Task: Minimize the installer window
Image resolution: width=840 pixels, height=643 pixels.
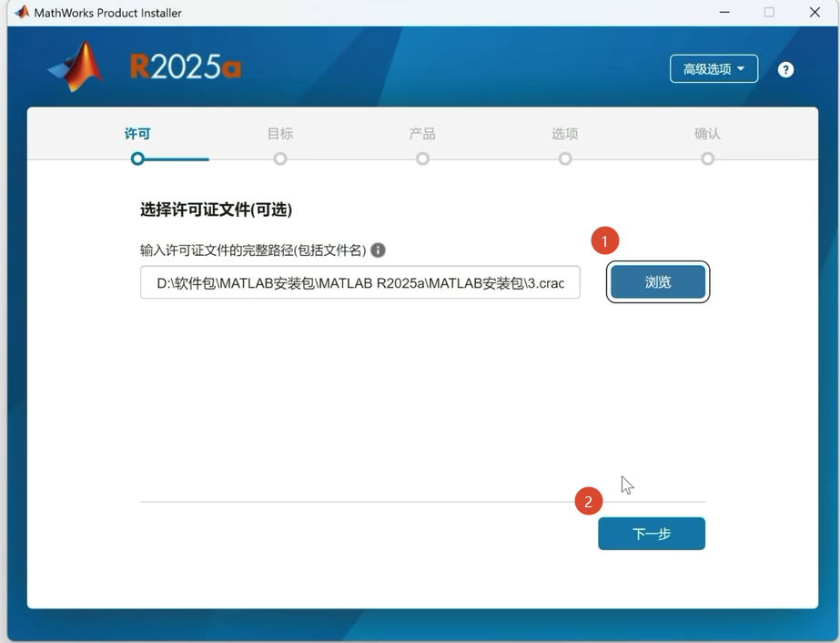Action: pos(724,12)
